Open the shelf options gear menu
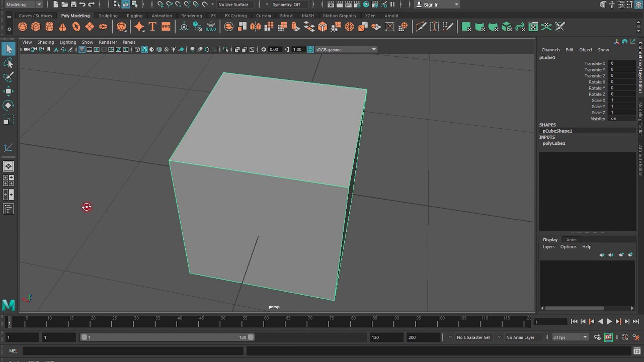 pos(9,29)
